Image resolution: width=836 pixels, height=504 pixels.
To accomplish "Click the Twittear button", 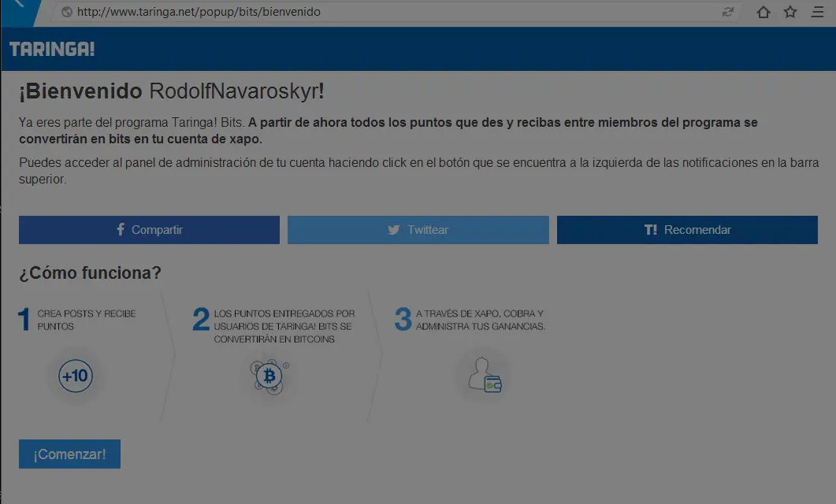I will click(418, 230).
